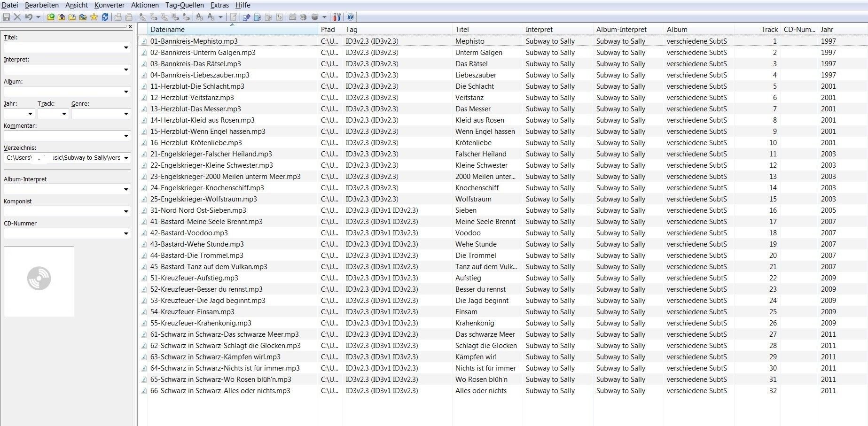Select file 31-Nord Nord Ost-Sieben.mp3
The width and height of the screenshot is (868, 426).
click(198, 210)
